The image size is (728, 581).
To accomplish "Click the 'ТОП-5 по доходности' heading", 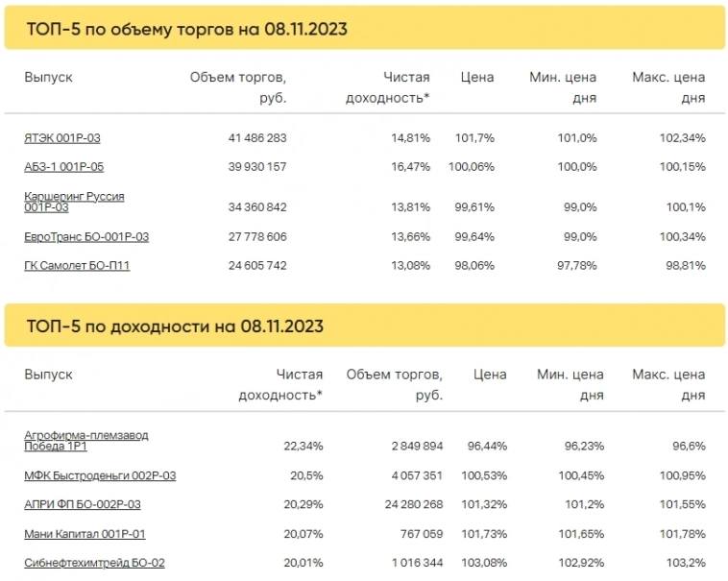I will (174, 327).
